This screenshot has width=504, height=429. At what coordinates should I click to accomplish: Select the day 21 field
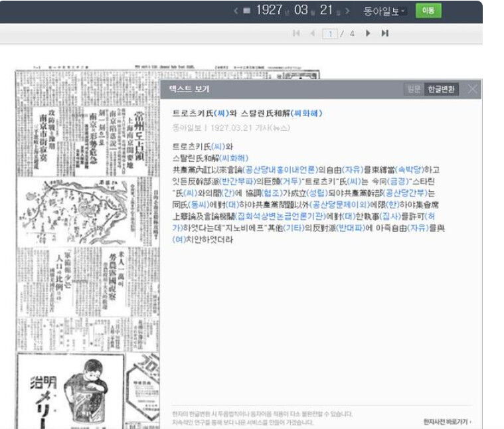(326, 10)
